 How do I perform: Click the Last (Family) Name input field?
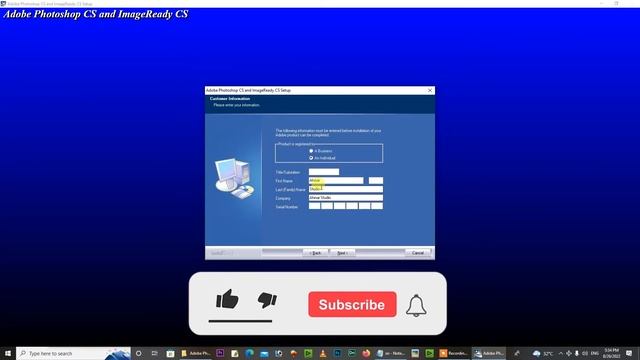[x=346, y=189]
